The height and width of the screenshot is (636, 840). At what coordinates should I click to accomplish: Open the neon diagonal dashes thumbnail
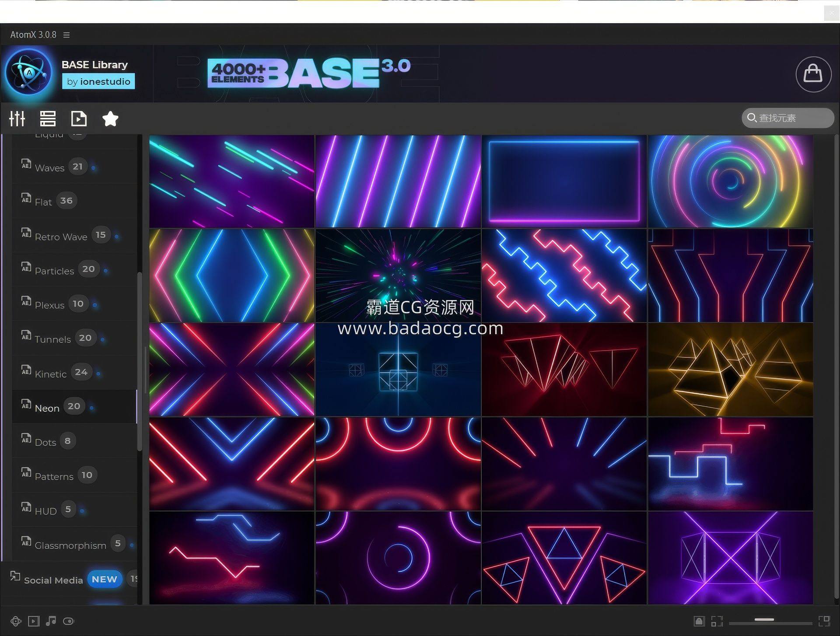[232, 181]
